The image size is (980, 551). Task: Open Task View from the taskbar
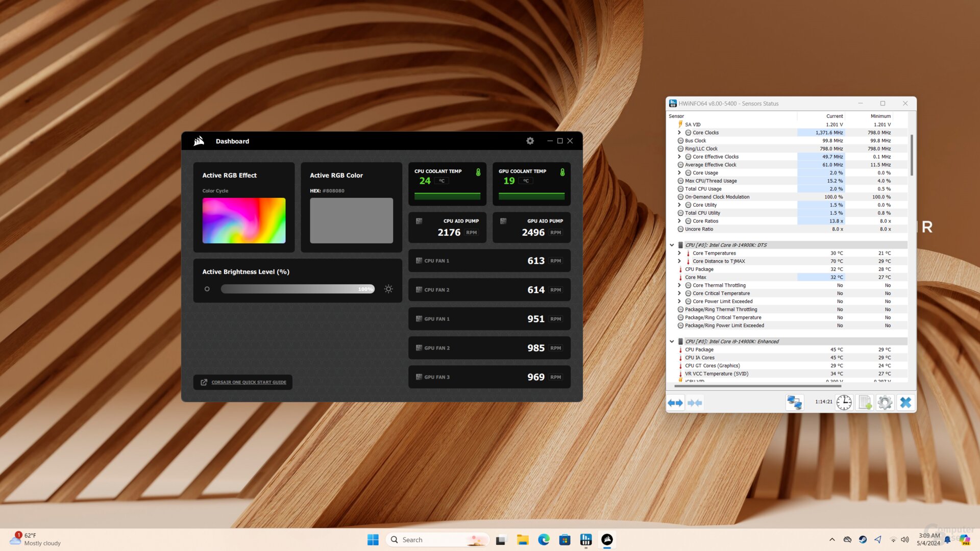click(x=501, y=540)
